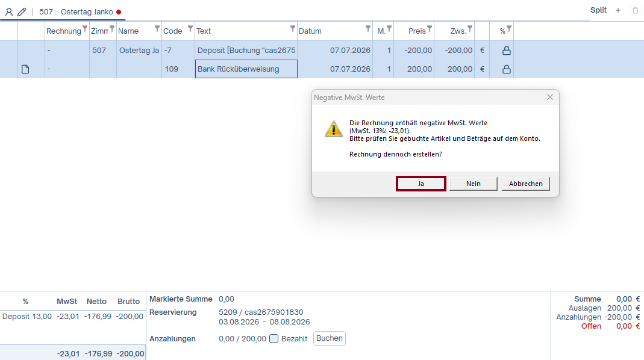Confirm invoice creation with Ja

tap(421, 184)
